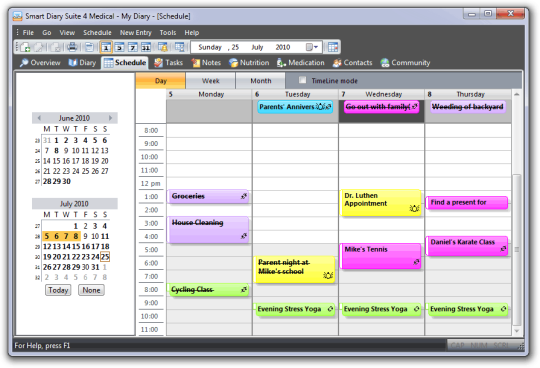Click the Community globe icon

coord(385,63)
